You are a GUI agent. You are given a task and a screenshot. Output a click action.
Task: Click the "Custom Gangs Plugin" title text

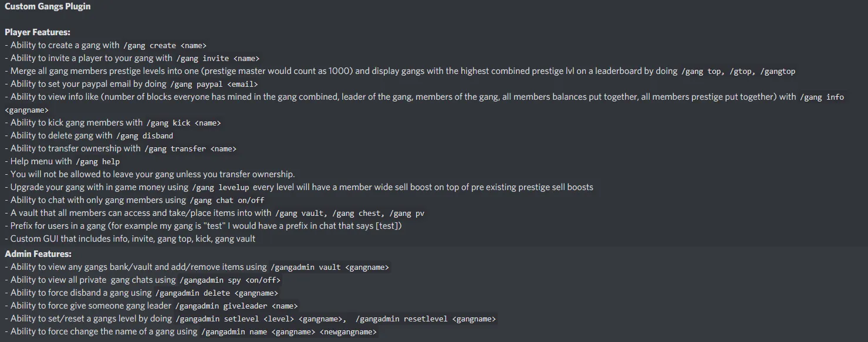[x=48, y=6]
